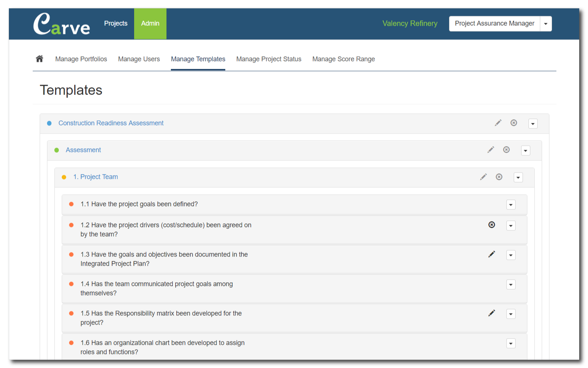This screenshot has width=588, height=368.
Task: Edit the 1. Project Team category
Action: coord(483,177)
